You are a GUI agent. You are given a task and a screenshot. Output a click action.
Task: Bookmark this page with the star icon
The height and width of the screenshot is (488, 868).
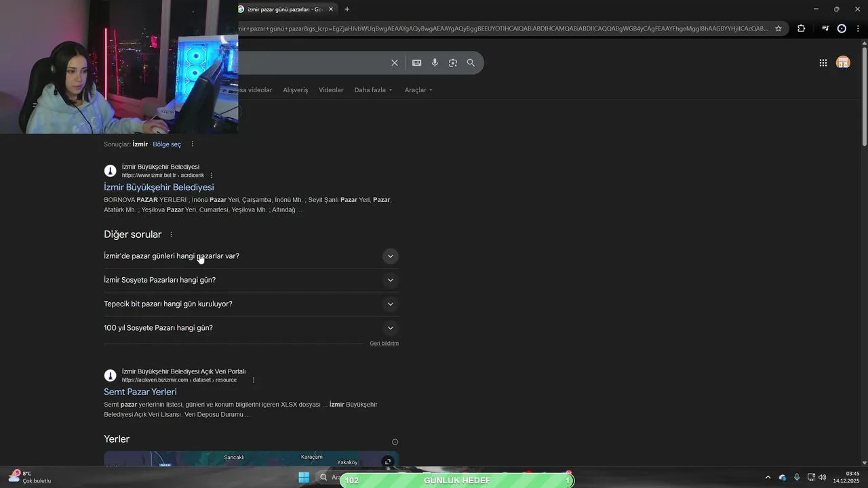pyautogui.click(x=778, y=28)
